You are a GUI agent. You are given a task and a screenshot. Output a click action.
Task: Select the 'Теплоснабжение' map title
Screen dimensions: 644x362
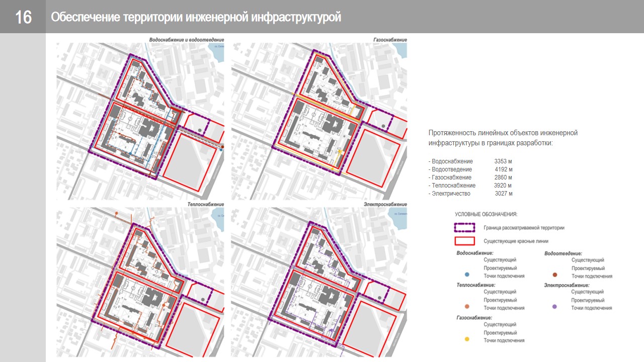pyautogui.click(x=205, y=205)
